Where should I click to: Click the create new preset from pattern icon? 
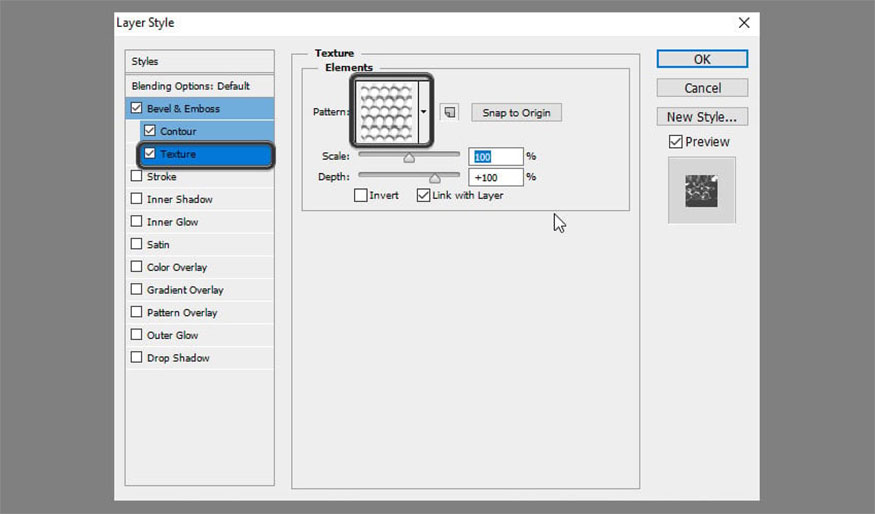point(450,113)
